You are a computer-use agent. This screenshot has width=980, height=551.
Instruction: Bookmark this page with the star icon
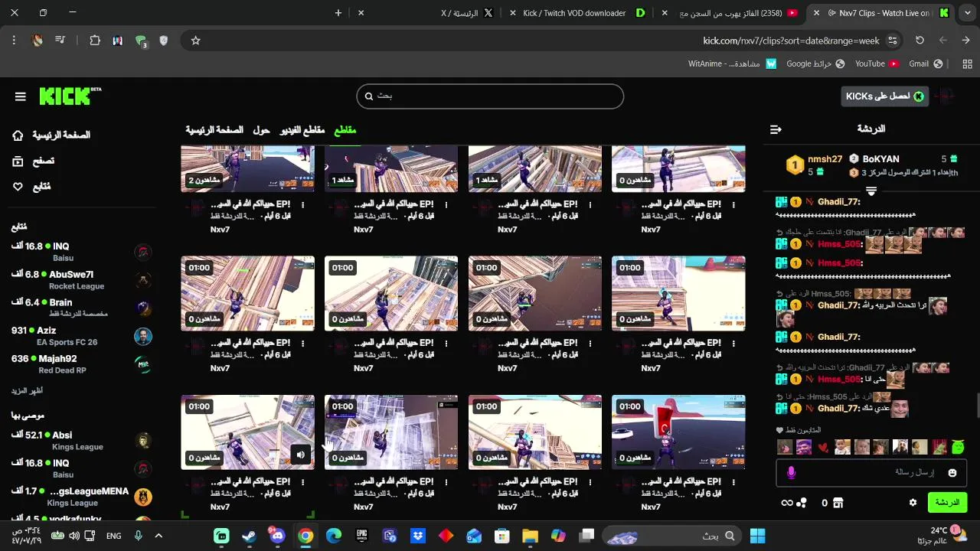point(195,41)
